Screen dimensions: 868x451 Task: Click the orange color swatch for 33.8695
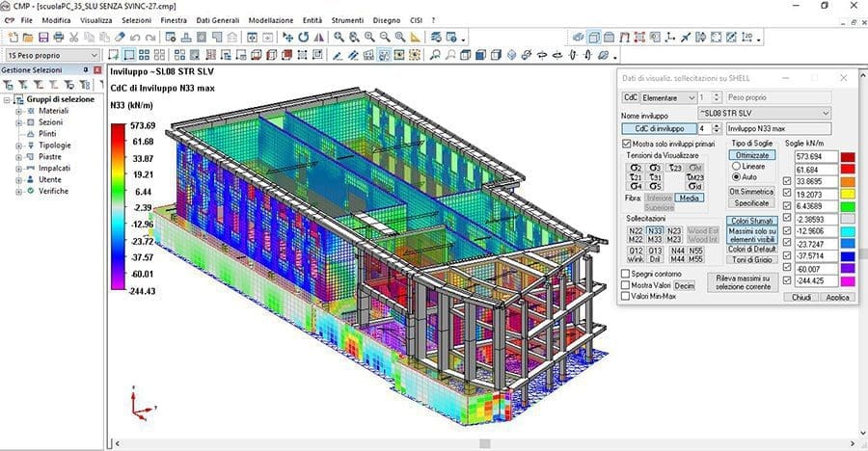pyautogui.click(x=848, y=181)
